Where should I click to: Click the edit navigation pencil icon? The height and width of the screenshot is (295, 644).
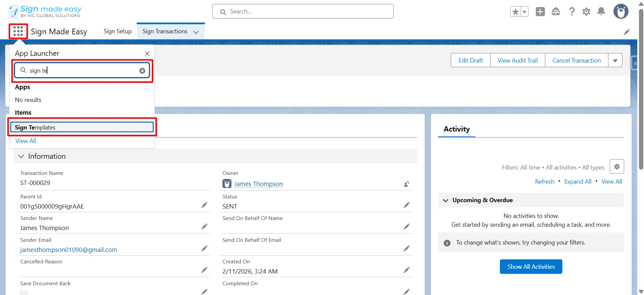(x=627, y=32)
